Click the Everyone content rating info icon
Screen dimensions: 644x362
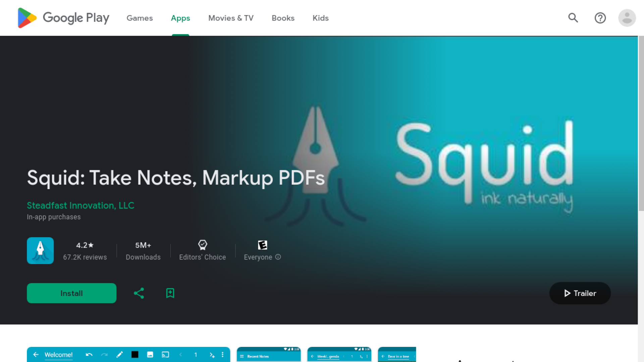coord(278,257)
